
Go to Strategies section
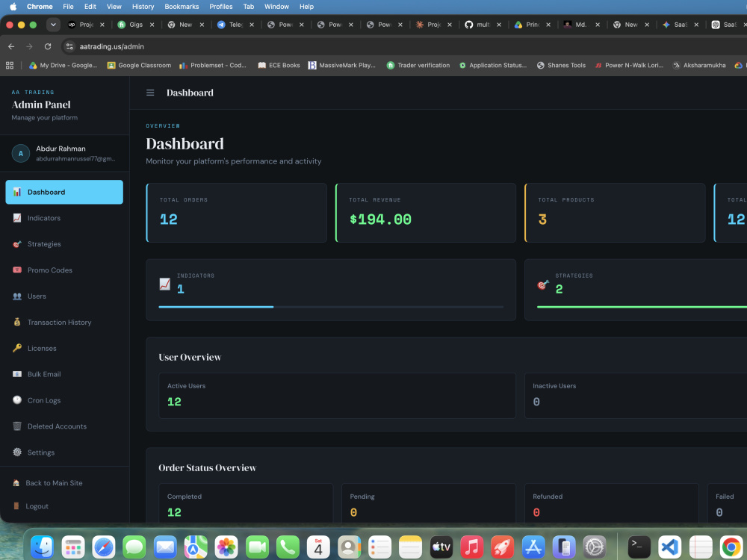[x=64, y=244]
